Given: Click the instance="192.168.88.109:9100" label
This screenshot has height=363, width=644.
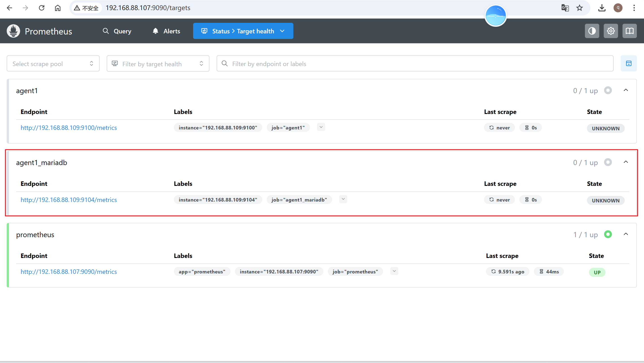Looking at the screenshot, I should (x=218, y=128).
